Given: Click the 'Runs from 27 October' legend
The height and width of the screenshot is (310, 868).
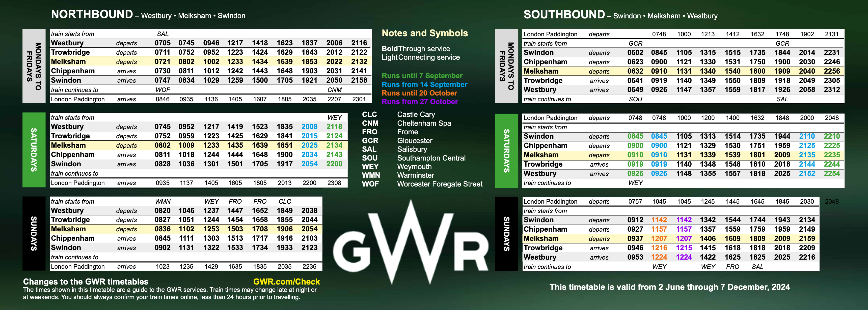Looking at the screenshot, I should point(420,102).
